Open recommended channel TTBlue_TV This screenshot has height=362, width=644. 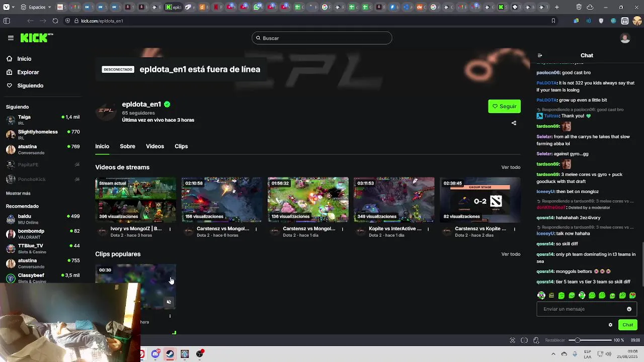pyautogui.click(x=43, y=248)
